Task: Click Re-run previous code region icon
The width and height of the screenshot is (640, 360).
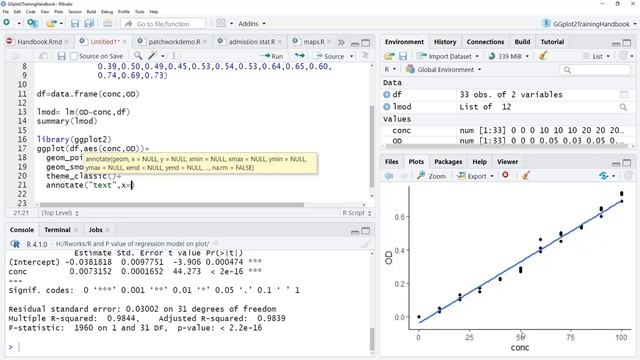Action: coord(300,56)
